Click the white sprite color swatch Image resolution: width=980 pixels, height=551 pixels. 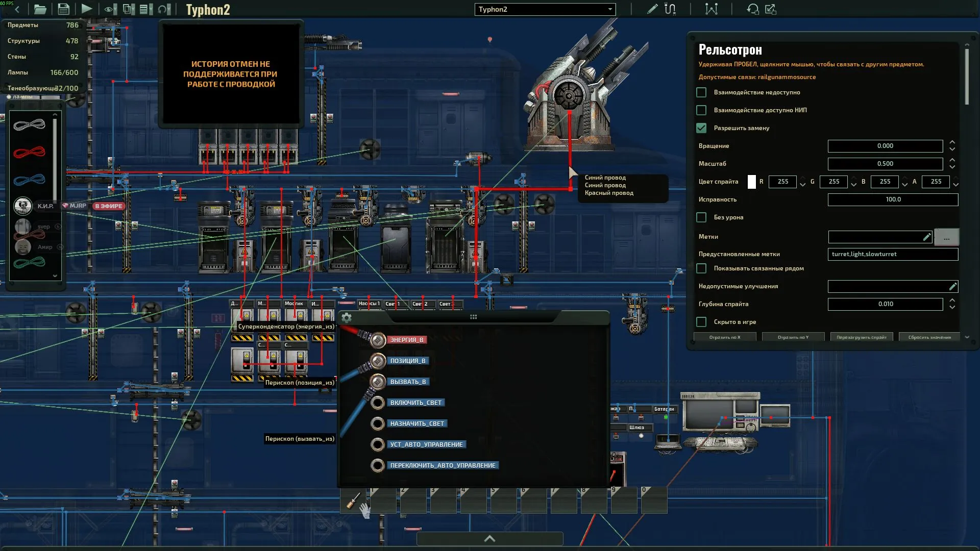(x=751, y=182)
